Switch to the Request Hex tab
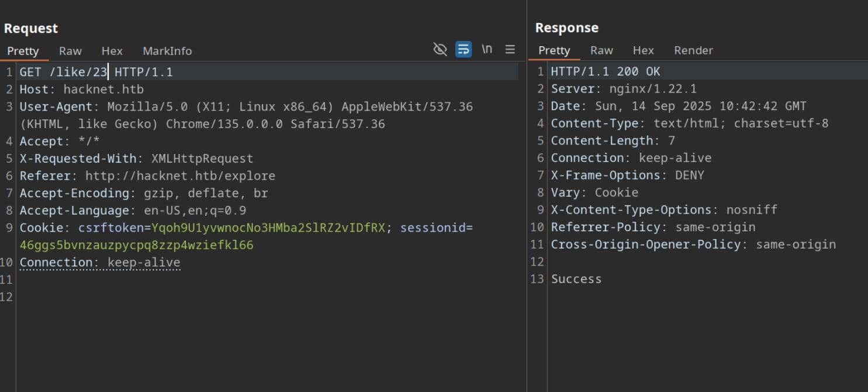 tap(112, 51)
